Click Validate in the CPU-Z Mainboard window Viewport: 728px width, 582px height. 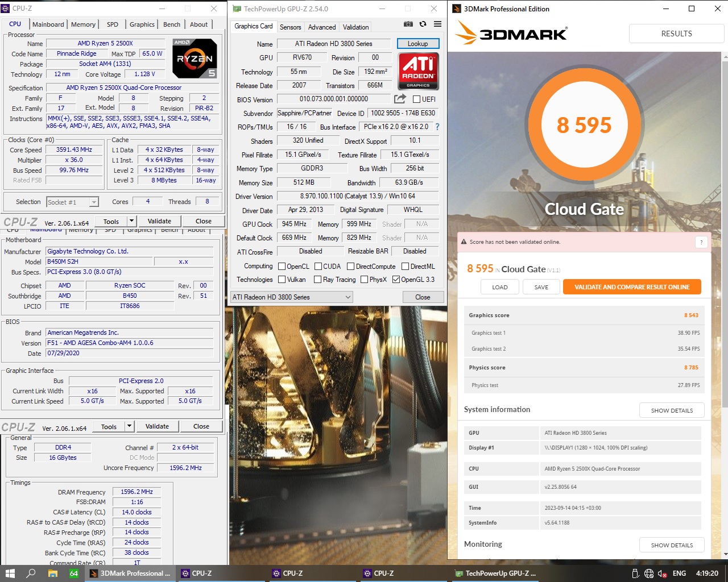[x=157, y=426]
